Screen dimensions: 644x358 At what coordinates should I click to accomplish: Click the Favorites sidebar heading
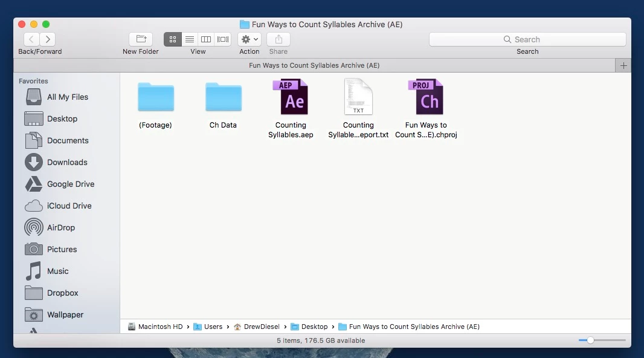click(33, 81)
